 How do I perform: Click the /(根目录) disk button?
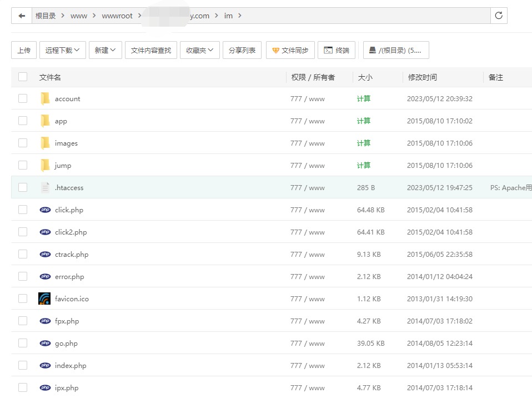coord(396,50)
